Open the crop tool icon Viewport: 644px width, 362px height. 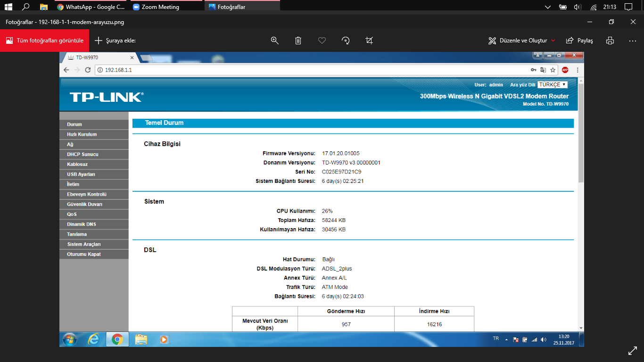[x=369, y=41]
